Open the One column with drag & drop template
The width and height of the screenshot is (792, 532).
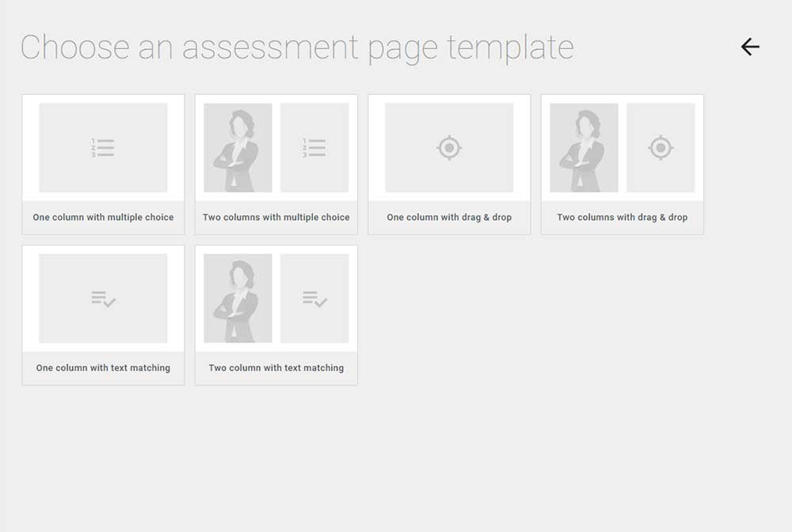pyautogui.click(x=449, y=164)
